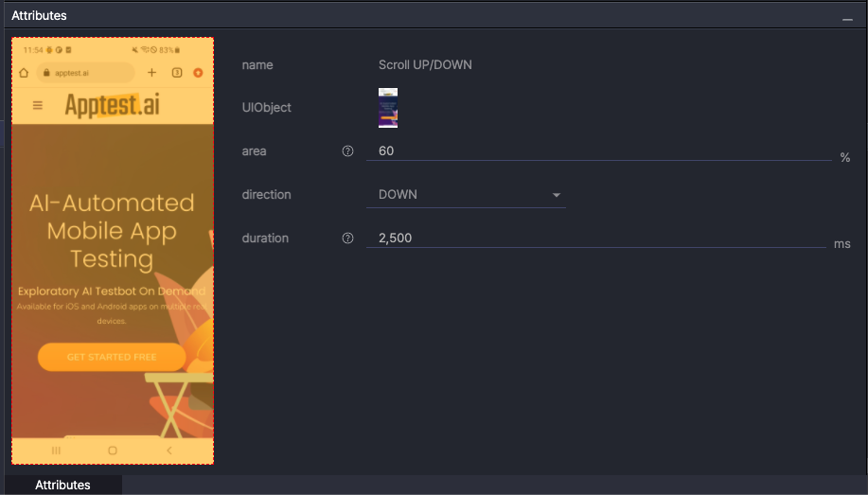Tap the new tab plus icon in preview

click(151, 73)
